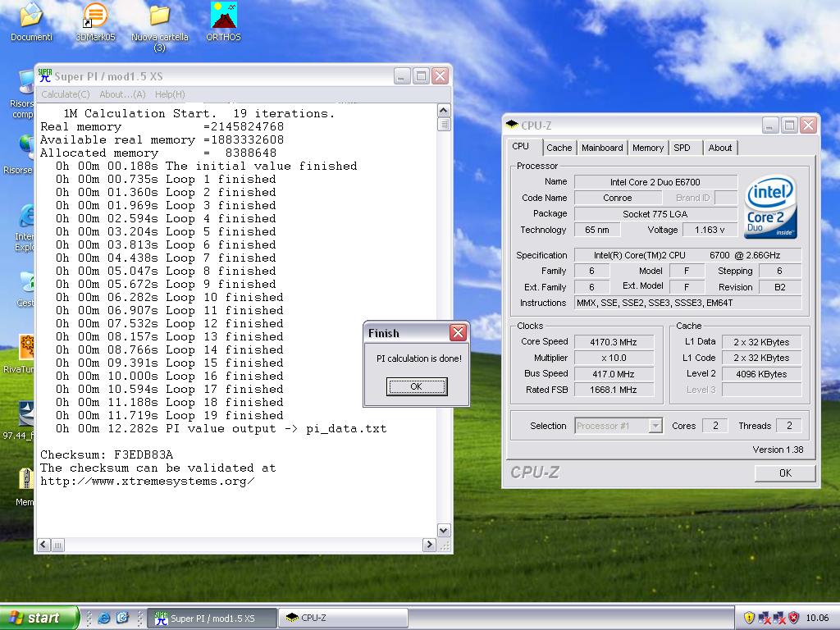The image size is (840, 630).
Task: Open Internet Explorer from quick launch
Action: click(x=104, y=618)
